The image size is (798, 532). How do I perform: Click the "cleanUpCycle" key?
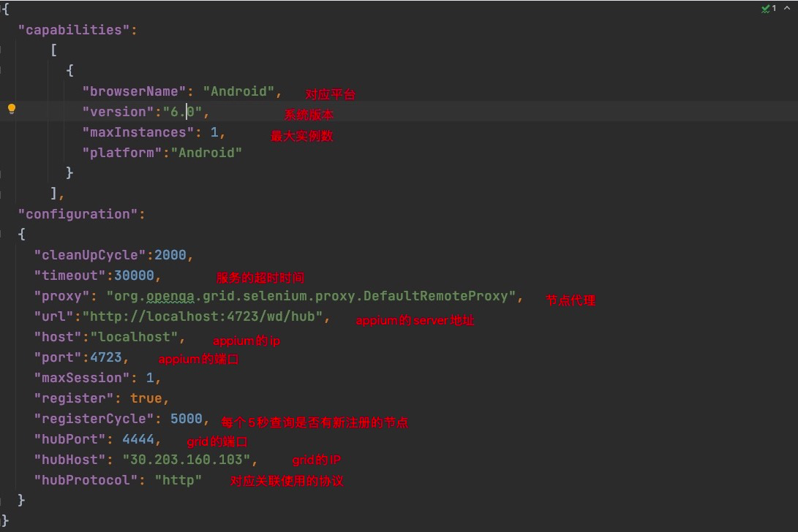pyautogui.click(x=90, y=255)
